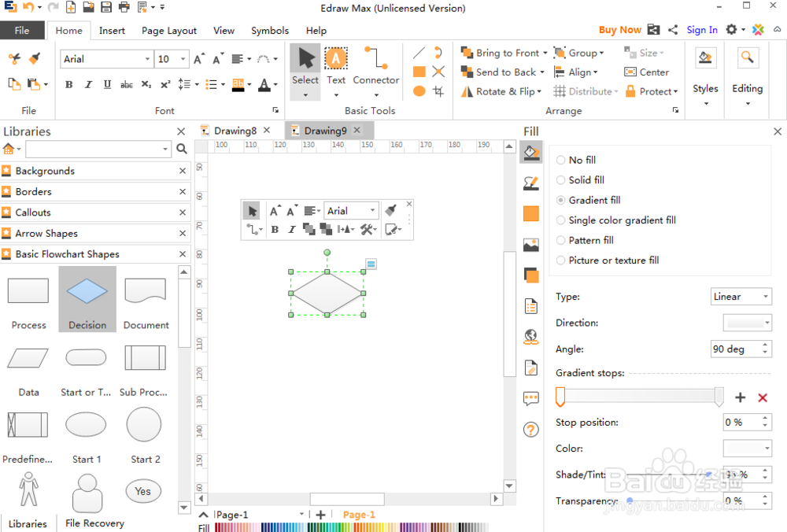Toggle bold in the Font group
787x532 pixels.
68,84
